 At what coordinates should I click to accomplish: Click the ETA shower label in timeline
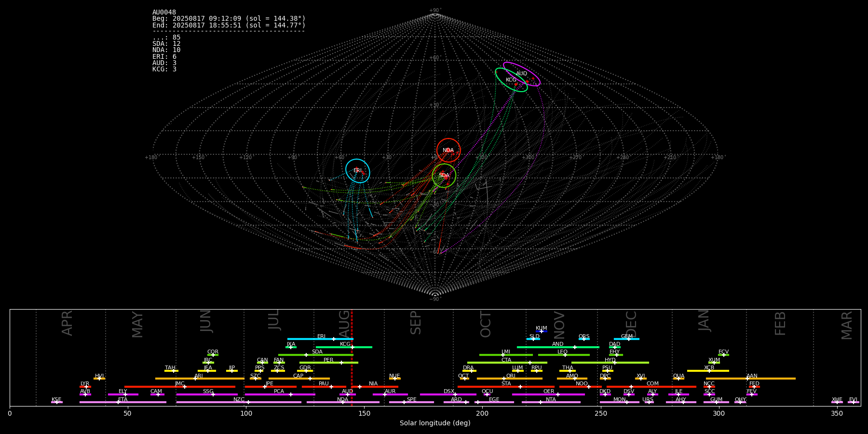[123, 400]
